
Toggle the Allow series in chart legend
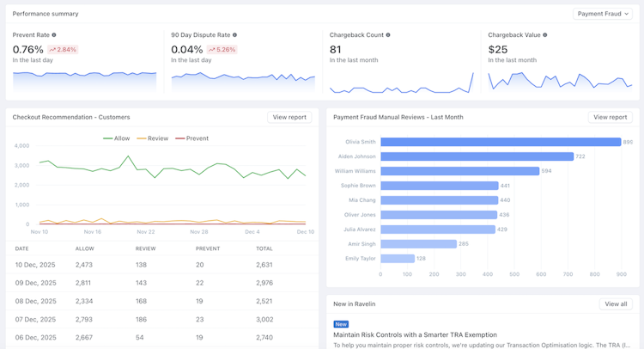coord(116,138)
